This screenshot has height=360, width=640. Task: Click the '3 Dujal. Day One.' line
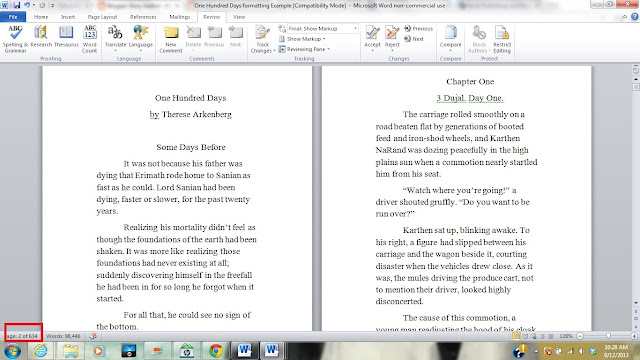click(470, 98)
